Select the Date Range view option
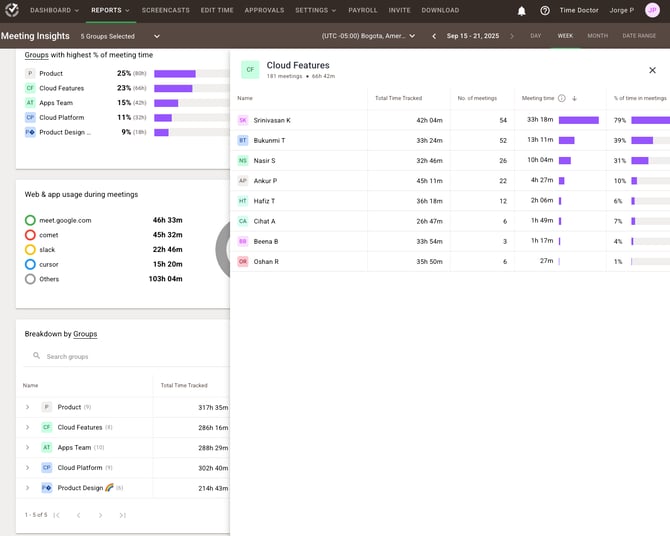The image size is (670, 536). (x=639, y=36)
